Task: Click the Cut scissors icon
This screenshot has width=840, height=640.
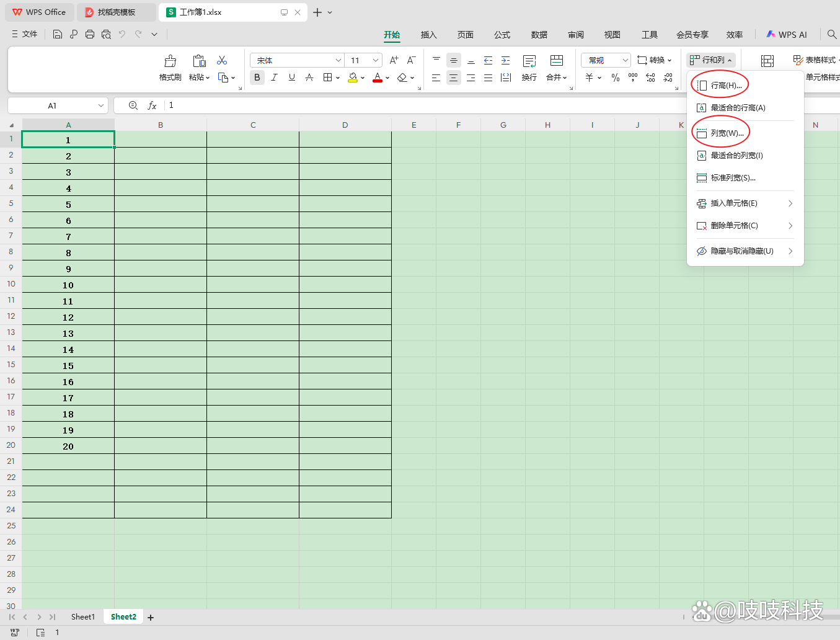Action: point(222,61)
